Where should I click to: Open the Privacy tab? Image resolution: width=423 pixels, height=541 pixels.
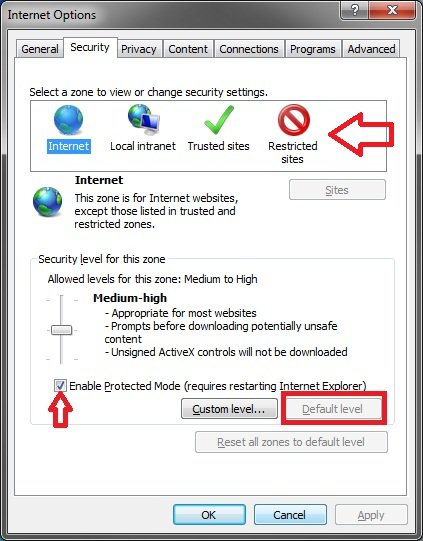point(139,49)
